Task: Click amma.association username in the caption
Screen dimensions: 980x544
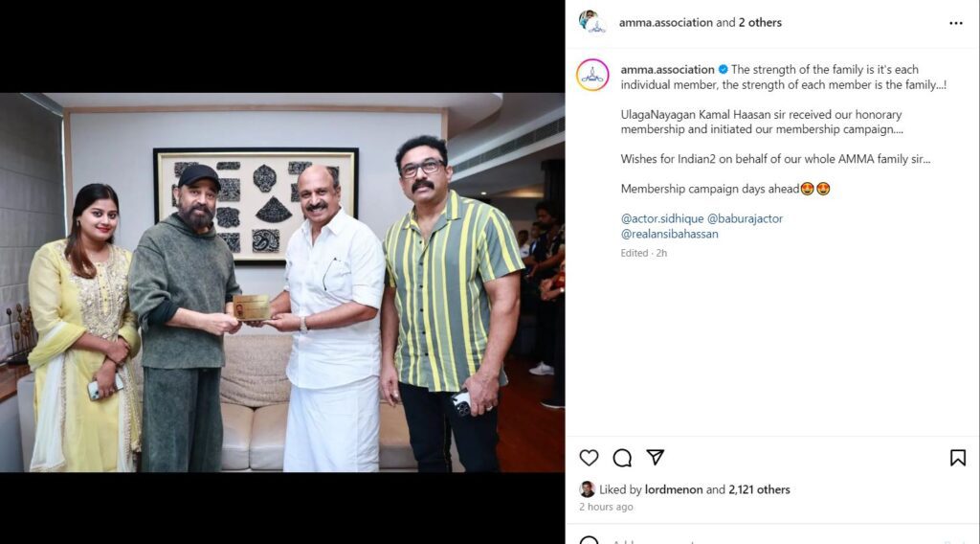Action: tap(667, 69)
